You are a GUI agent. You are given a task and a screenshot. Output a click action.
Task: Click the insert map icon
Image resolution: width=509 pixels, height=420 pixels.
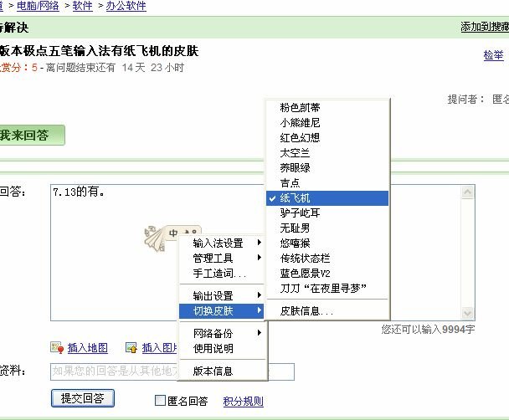tap(58, 348)
